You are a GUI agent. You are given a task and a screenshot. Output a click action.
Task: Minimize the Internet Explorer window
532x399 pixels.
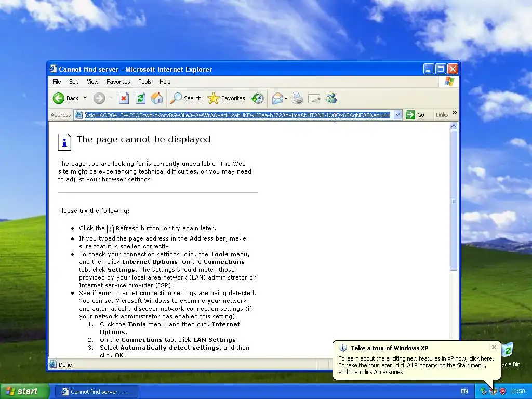[429, 69]
